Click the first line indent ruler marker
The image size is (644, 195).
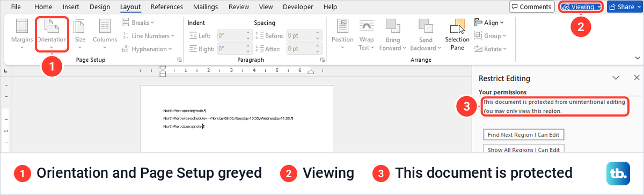[163, 68]
